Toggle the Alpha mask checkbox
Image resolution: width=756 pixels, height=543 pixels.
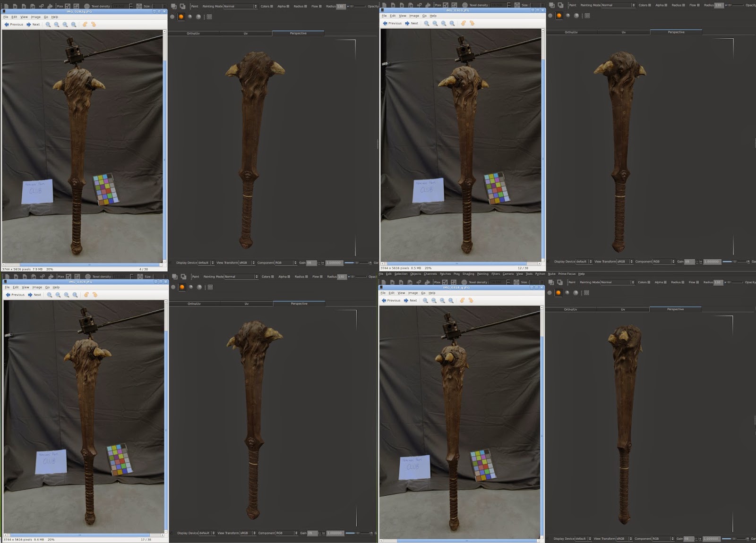pyautogui.click(x=288, y=6)
